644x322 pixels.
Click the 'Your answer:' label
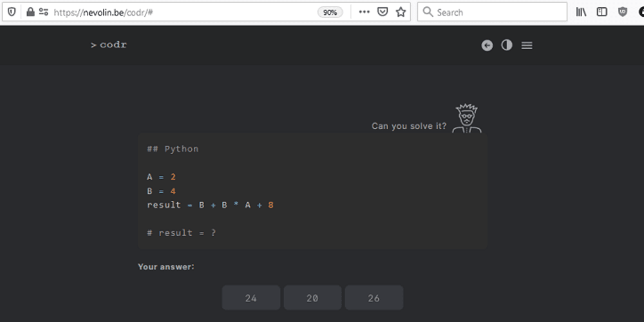tap(166, 267)
